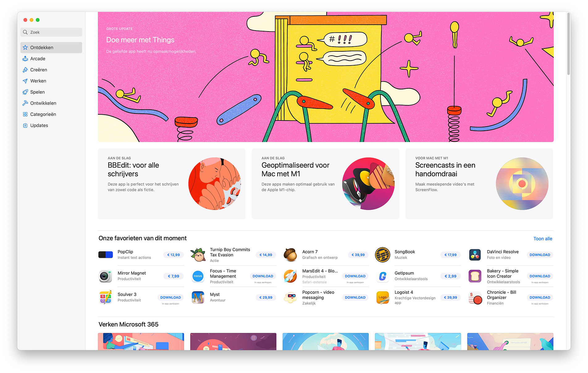Click the Myst app name

pos(215,295)
